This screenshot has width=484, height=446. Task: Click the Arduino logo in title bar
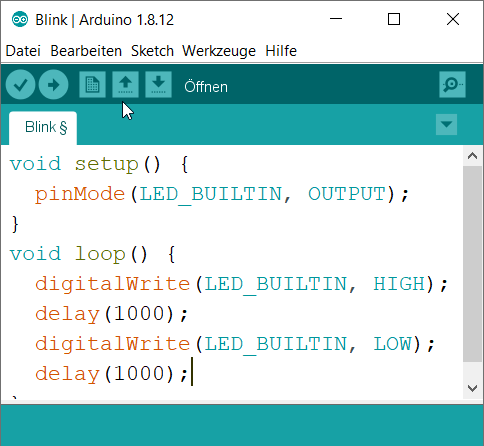(20, 19)
